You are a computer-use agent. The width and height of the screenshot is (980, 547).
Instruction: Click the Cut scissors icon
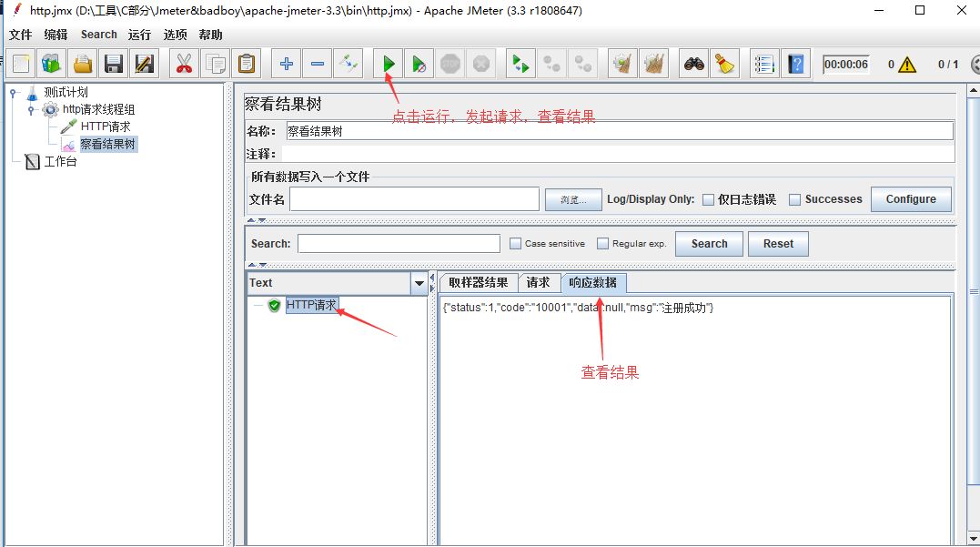coord(184,64)
